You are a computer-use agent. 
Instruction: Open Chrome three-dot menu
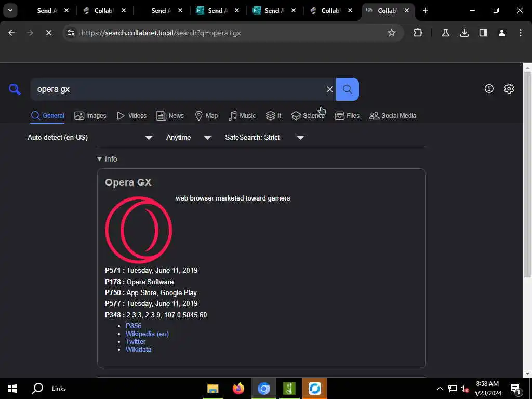(520, 33)
